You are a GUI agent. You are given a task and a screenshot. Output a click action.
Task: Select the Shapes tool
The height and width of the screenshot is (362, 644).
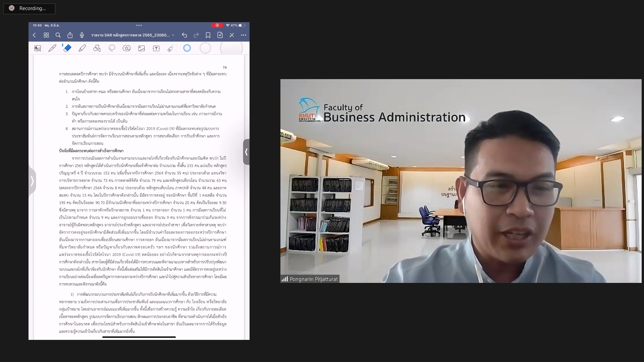pyautogui.click(x=97, y=48)
